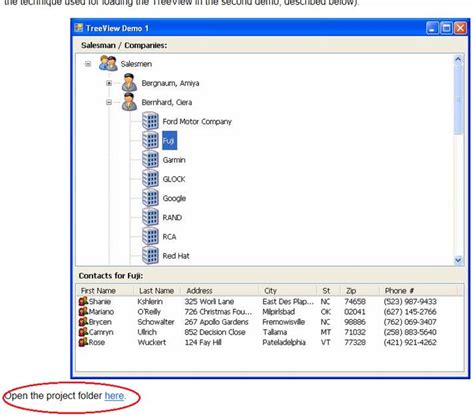Click the building icon next to RCA
Image resolution: width=474 pixels, height=417 pixels.
tap(150, 236)
